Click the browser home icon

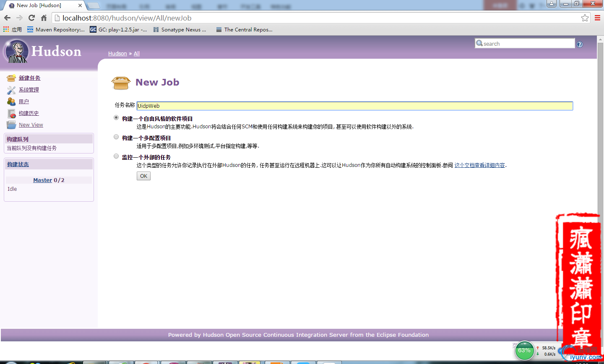44,18
